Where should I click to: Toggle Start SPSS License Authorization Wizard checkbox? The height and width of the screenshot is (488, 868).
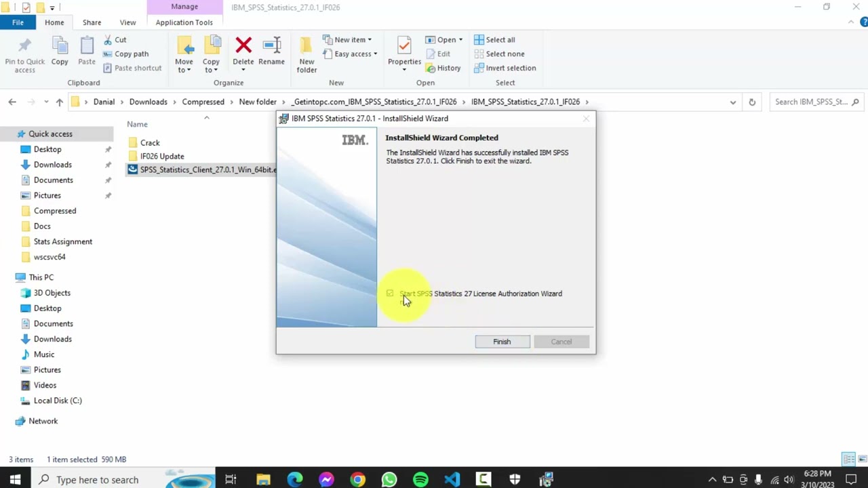[390, 293]
